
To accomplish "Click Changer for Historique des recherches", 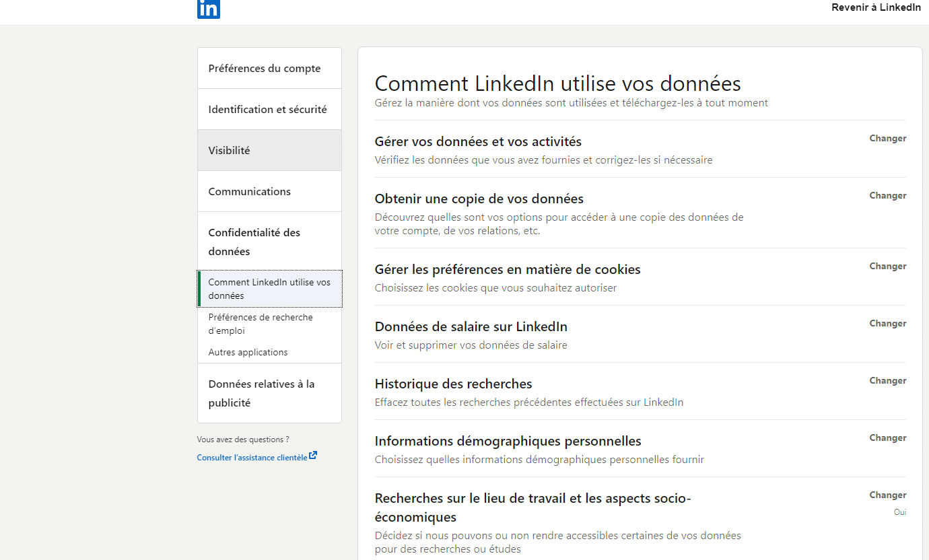I will (887, 380).
